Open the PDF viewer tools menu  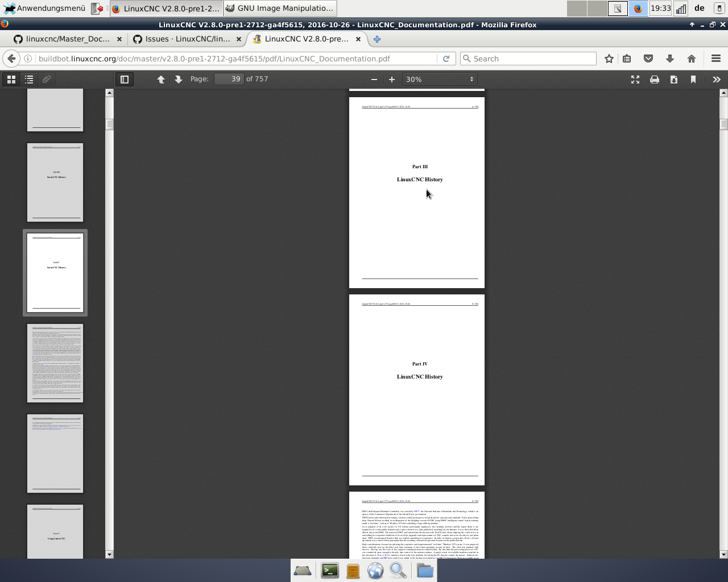[716, 80]
